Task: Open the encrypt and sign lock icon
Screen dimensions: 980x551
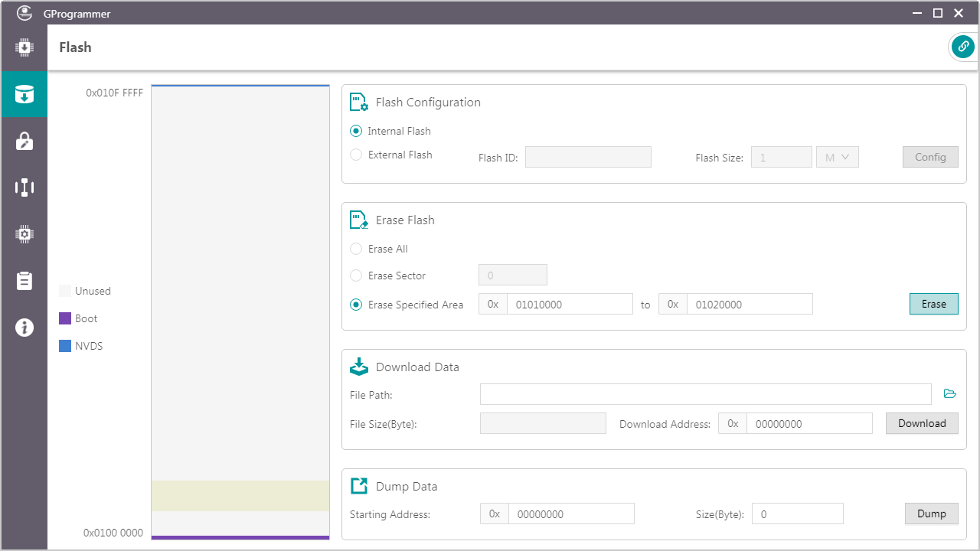Action: pos(24,141)
